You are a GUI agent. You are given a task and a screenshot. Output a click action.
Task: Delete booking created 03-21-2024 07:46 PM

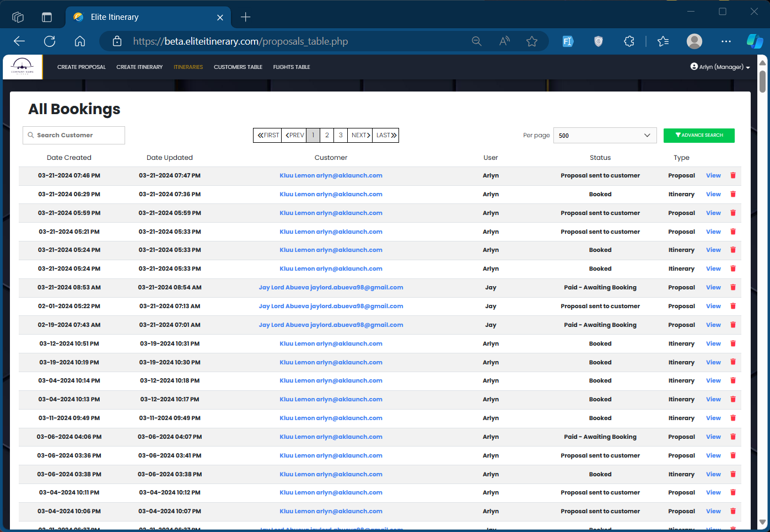733,175
